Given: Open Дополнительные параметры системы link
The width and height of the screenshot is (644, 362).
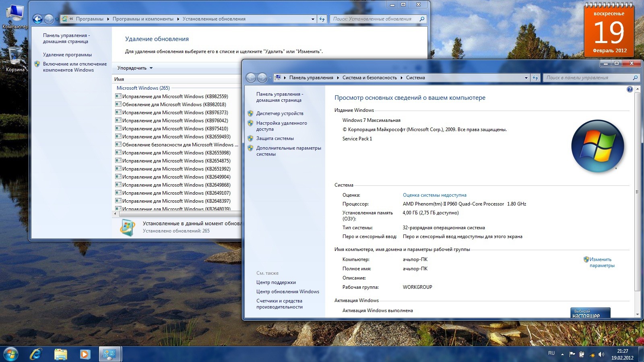Looking at the screenshot, I should click(289, 151).
